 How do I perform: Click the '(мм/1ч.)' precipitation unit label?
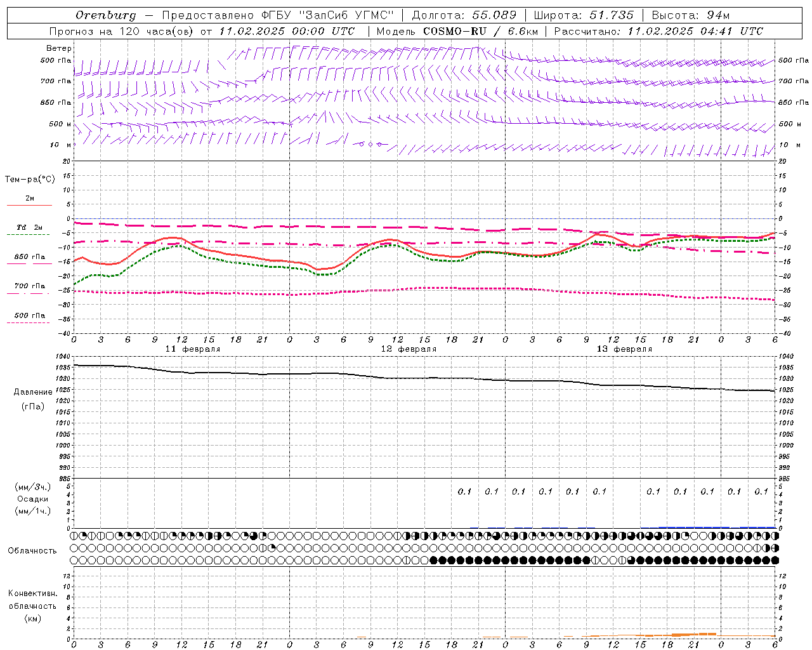pos(32,511)
